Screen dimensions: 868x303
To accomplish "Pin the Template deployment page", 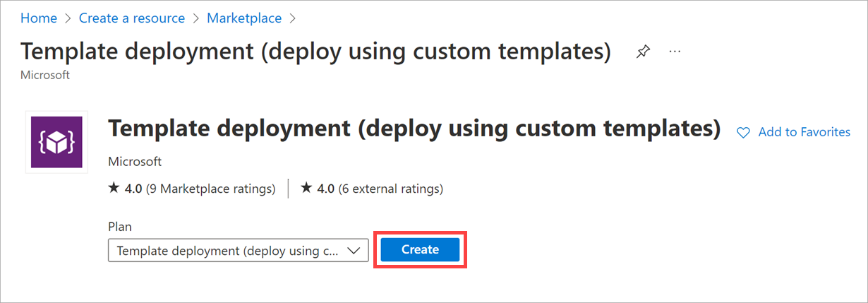I will tap(643, 52).
